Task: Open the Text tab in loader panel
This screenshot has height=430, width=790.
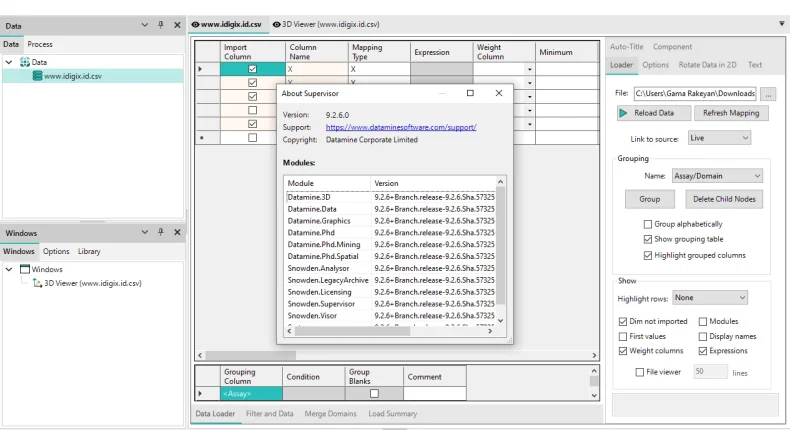Action: click(x=755, y=65)
